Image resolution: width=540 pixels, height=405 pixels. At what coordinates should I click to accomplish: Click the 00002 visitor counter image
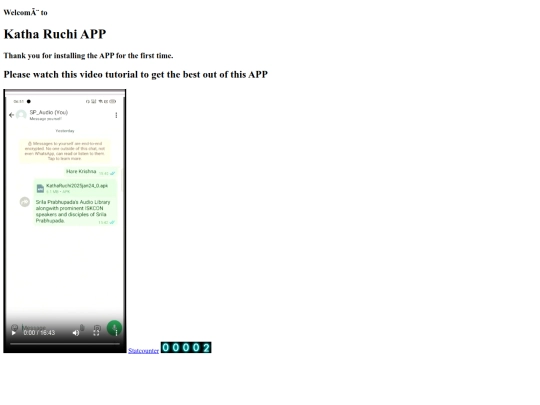[x=186, y=347]
